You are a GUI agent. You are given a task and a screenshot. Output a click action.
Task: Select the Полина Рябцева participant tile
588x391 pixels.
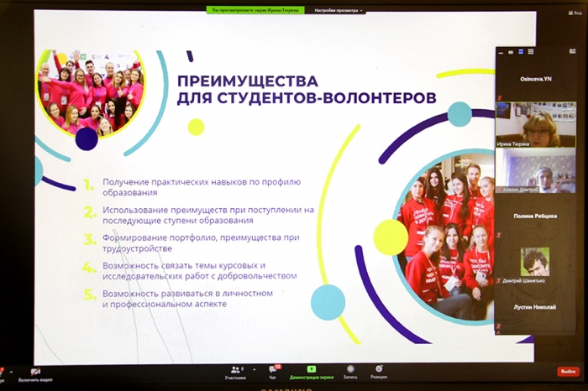(x=535, y=216)
